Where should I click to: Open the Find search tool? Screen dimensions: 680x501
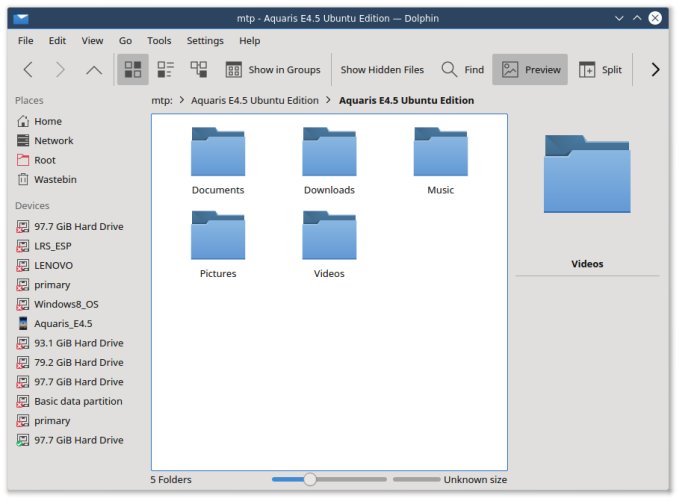coord(463,70)
